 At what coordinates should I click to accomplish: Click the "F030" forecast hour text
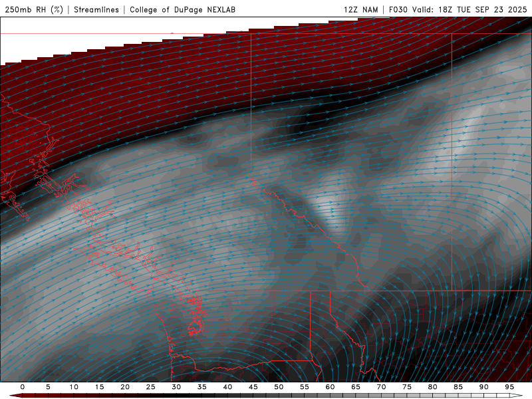(398, 9)
